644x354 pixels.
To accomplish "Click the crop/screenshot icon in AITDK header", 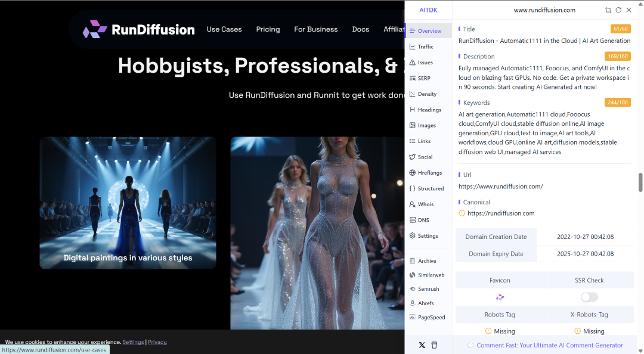I will (608, 10).
